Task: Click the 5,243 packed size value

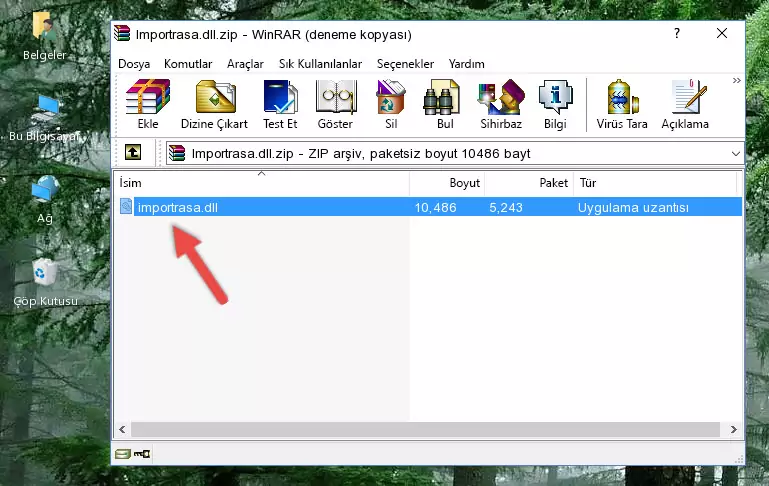Action: [506, 207]
